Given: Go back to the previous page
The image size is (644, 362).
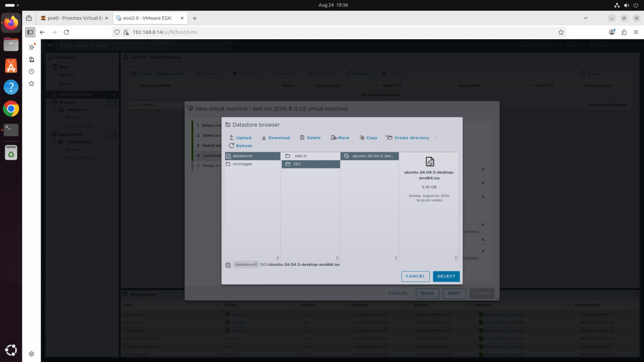Looking at the screenshot, I should [42, 32].
